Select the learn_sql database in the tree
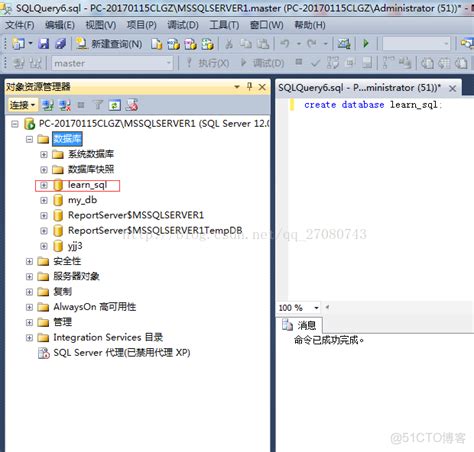The image size is (474, 452). pos(87,185)
